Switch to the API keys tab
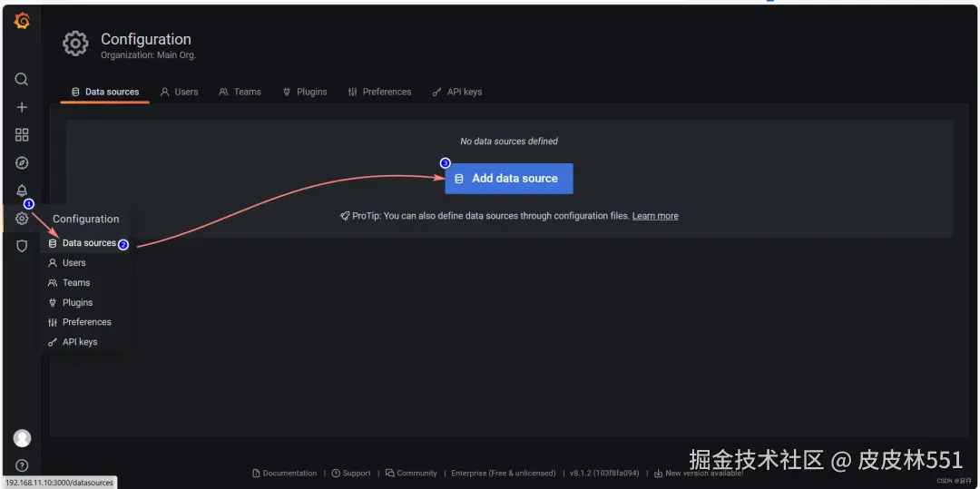Viewport: 980px width, 489px height. [456, 92]
